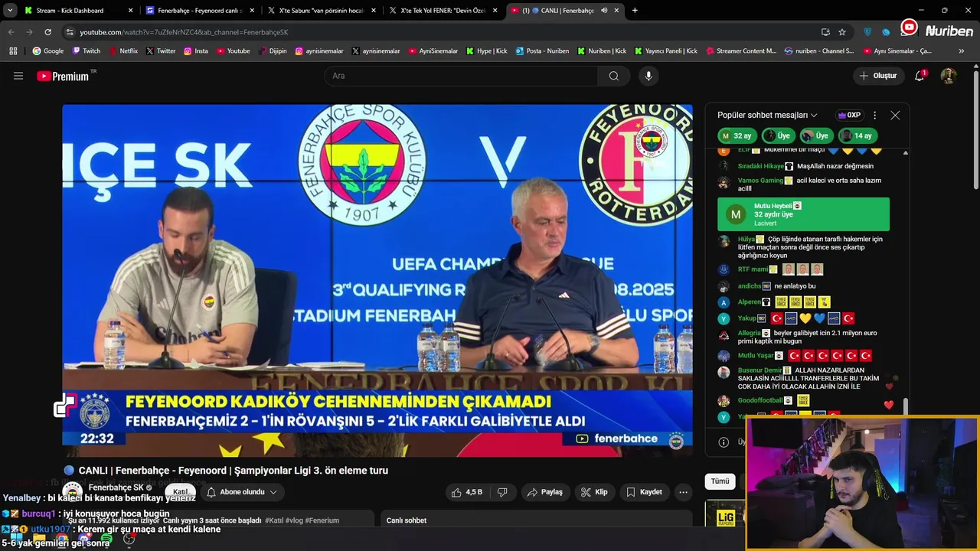Like the video (4,5 B)
980x551 pixels.
(466, 492)
